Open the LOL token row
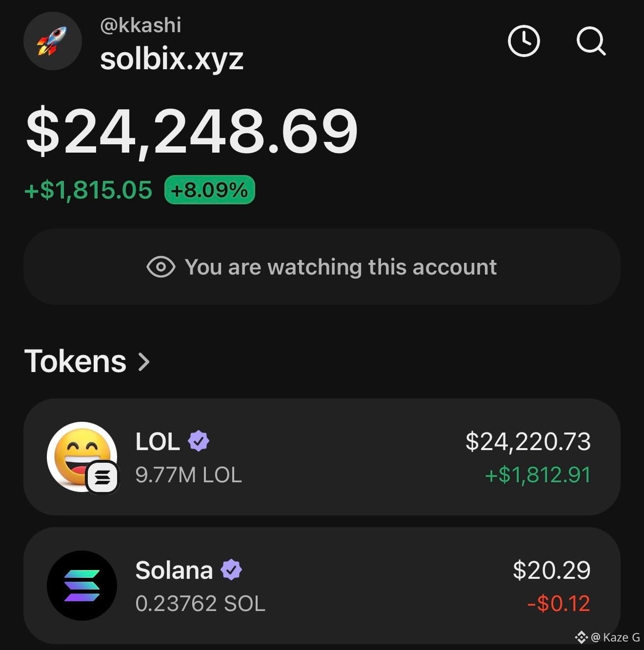The height and width of the screenshot is (650, 644). pyautogui.click(x=322, y=457)
